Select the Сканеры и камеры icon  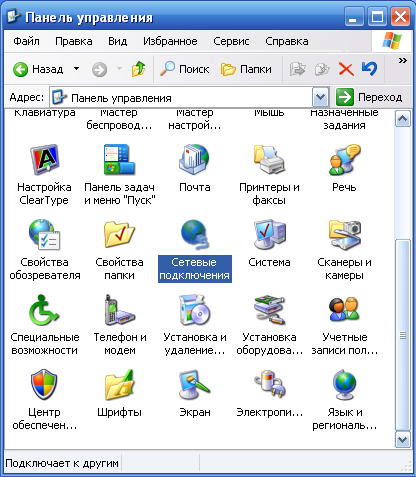[344, 235]
